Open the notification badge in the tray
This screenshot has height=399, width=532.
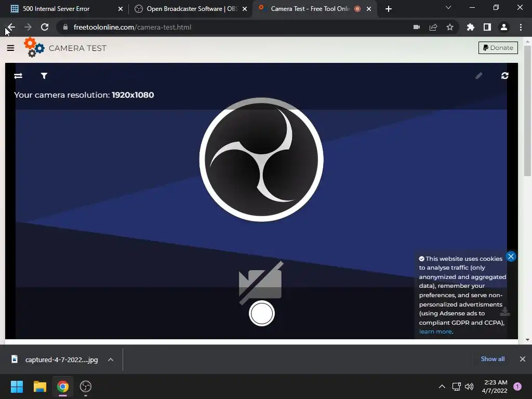click(x=517, y=387)
